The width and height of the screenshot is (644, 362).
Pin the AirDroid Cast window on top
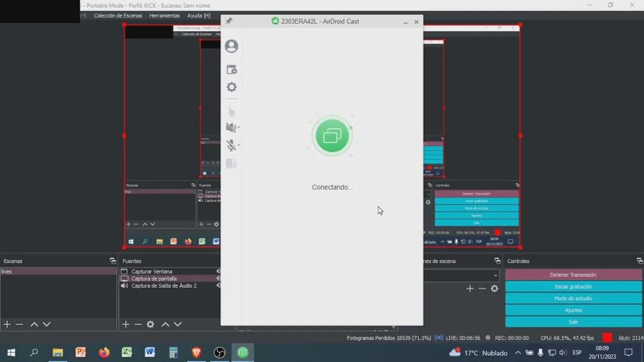tap(229, 21)
